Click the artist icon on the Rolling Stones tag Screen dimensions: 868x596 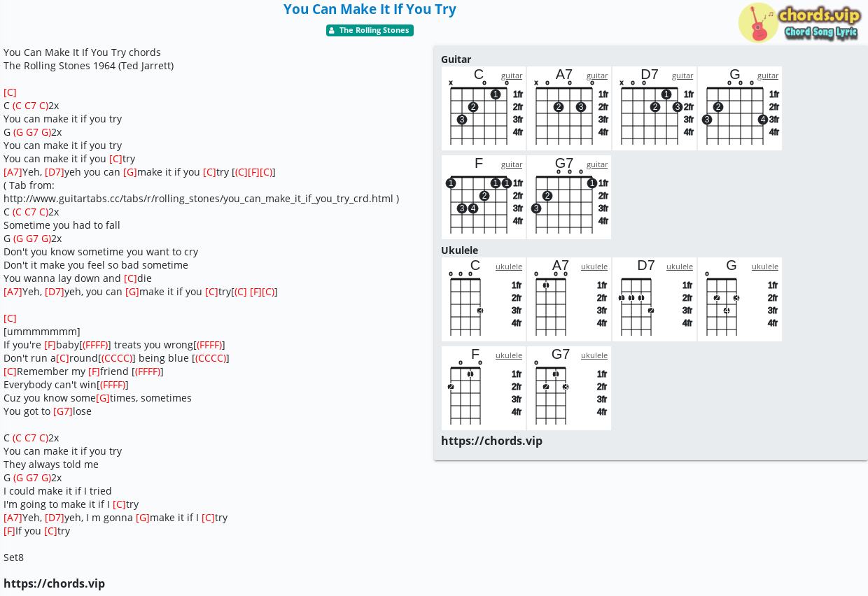tap(332, 31)
